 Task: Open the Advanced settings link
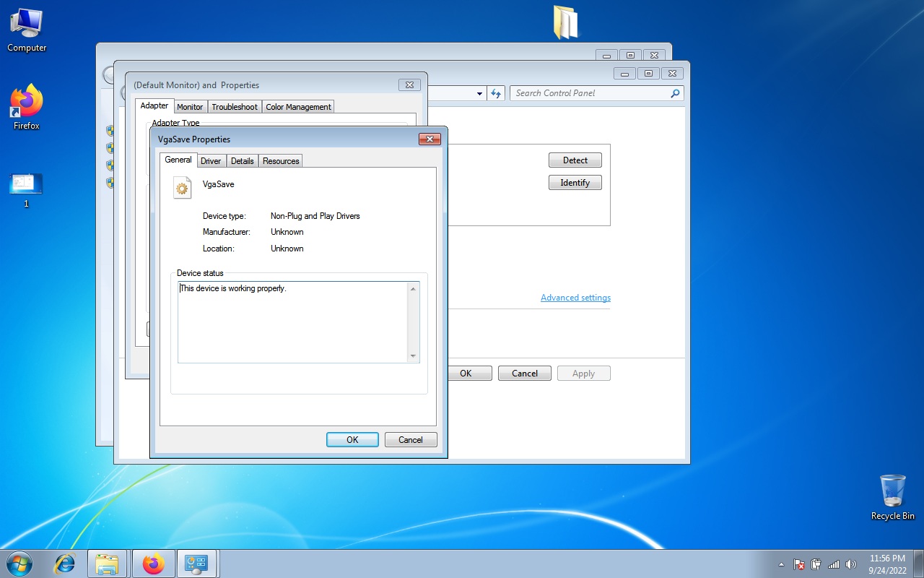click(575, 298)
